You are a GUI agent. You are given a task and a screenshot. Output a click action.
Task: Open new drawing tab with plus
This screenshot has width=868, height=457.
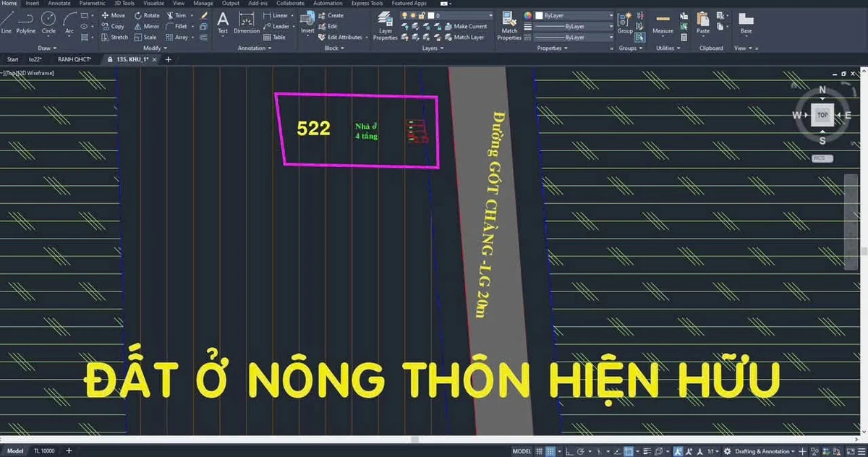169,59
